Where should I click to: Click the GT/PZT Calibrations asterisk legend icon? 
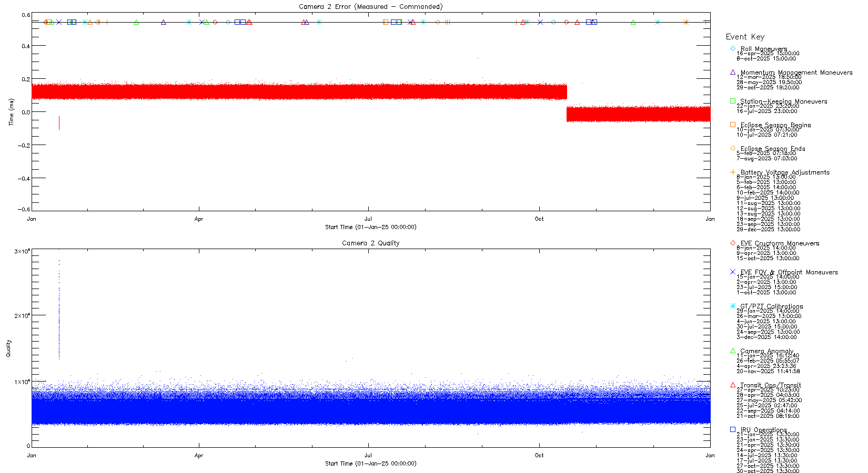(733, 306)
